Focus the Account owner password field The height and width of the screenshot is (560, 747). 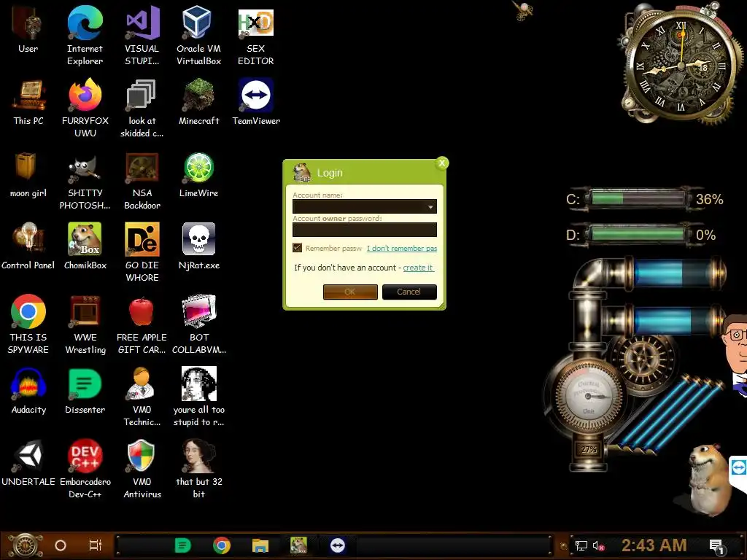point(365,230)
